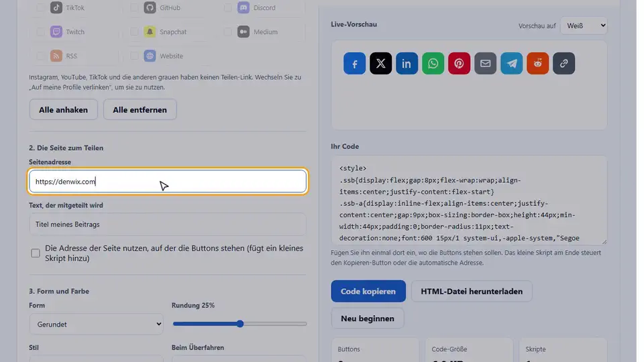Click the Stil label
The image size is (644, 362).
(x=34, y=348)
